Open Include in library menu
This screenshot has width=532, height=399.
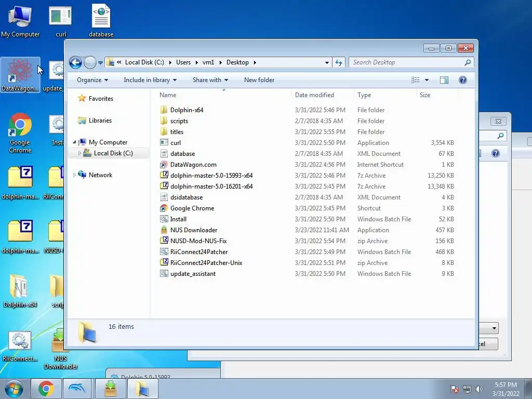click(x=150, y=80)
